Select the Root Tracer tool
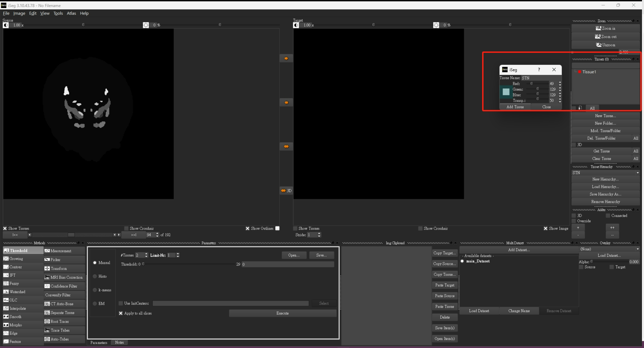Viewport: 644px width, 348px height. (60, 322)
